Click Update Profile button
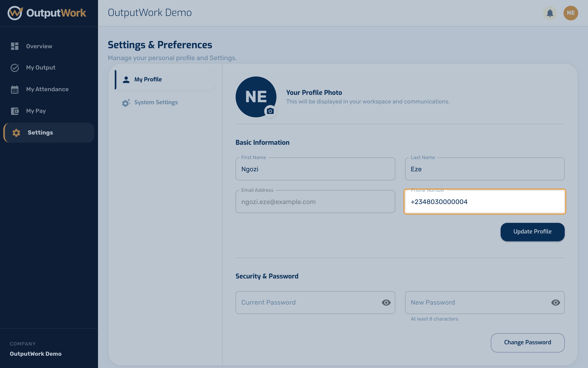 (532, 232)
